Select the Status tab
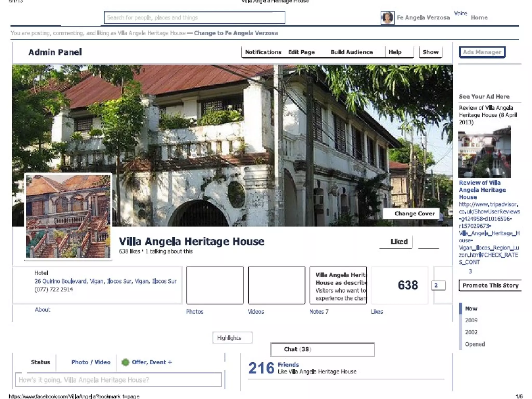532x399 pixels. (x=40, y=362)
